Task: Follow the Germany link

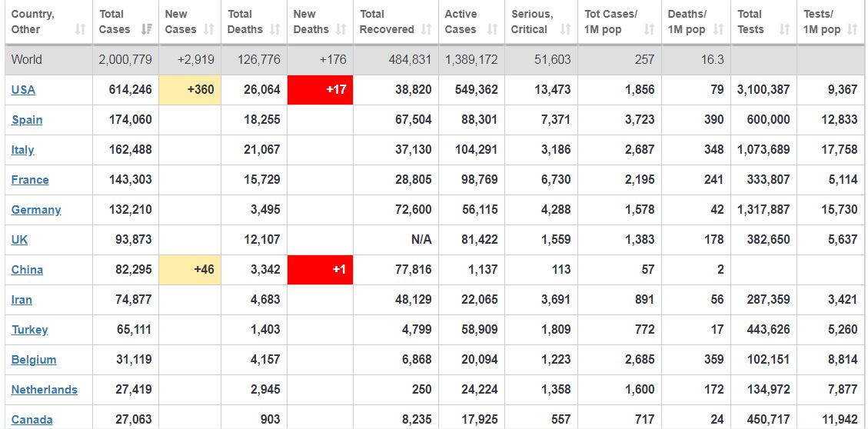Action: [36, 210]
